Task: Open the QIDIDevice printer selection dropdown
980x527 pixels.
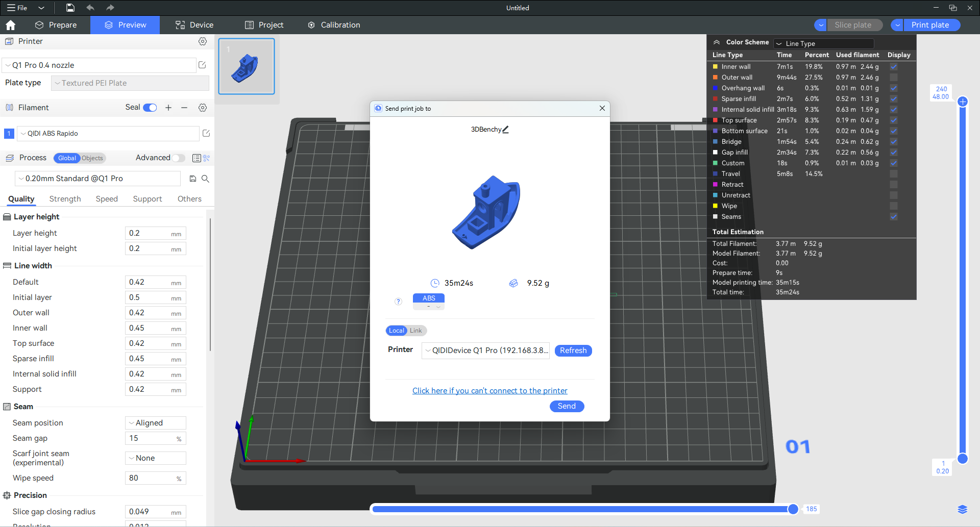Action: click(485, 350)
